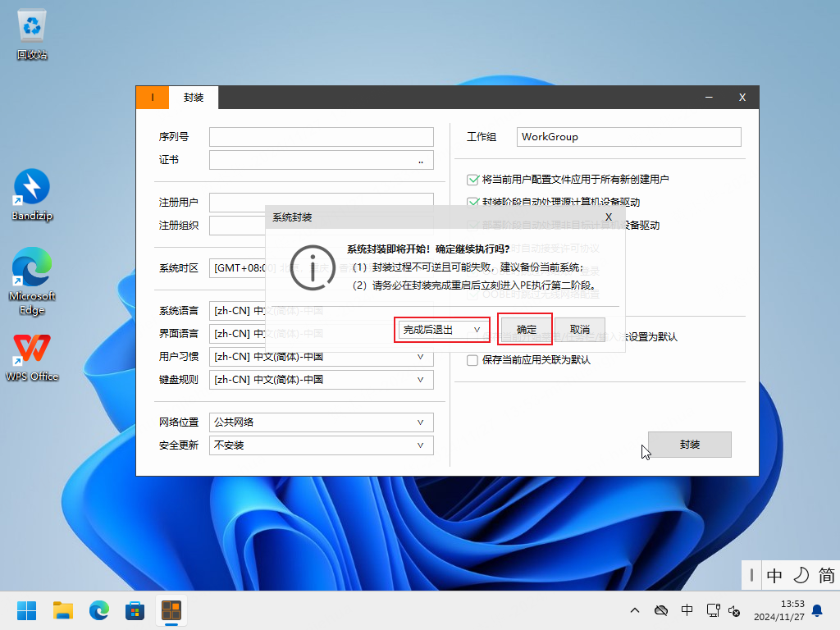The image size is (840, 630).
Task: Close the 封装 tool window
Action: [x=742, y=97]
